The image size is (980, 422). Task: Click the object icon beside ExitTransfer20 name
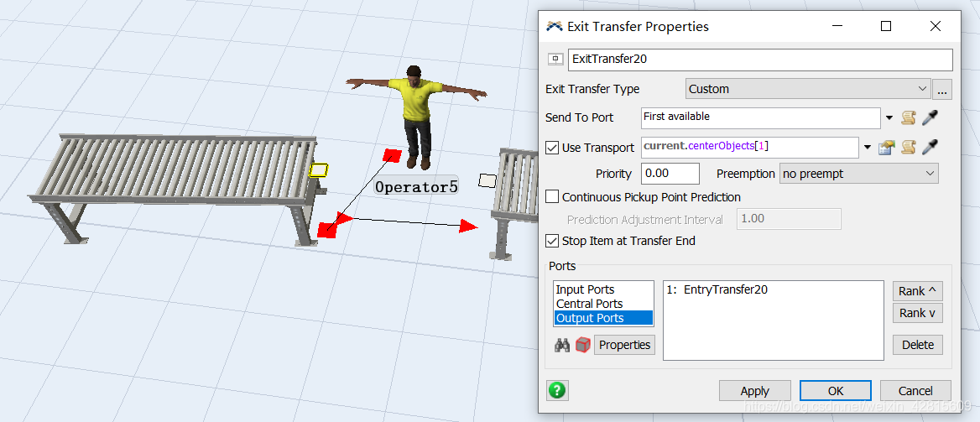click(555, 60)
